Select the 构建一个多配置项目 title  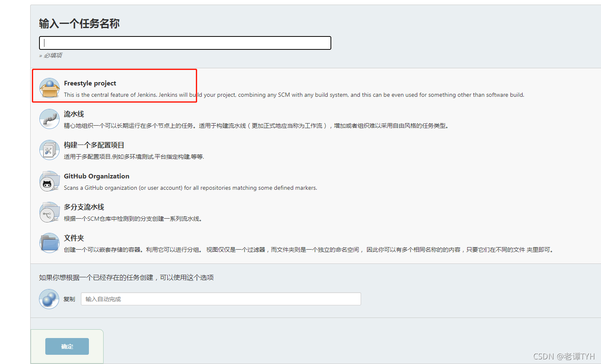[x=94, y=145]
